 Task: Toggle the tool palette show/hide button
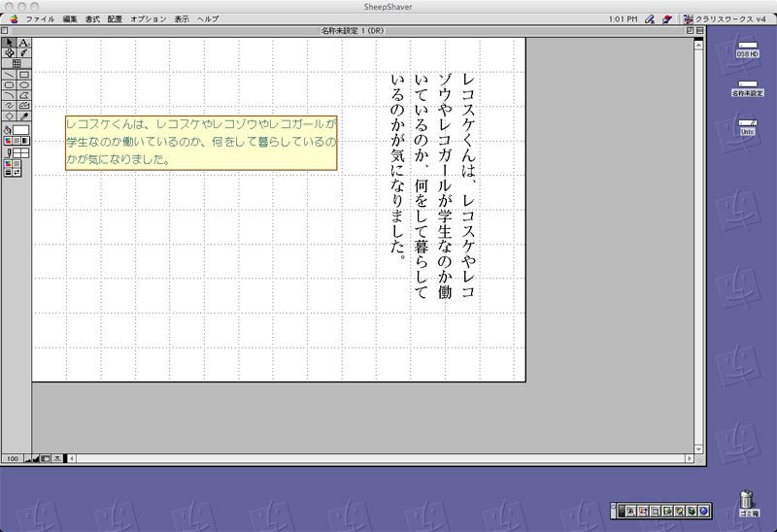pos(45,458)
